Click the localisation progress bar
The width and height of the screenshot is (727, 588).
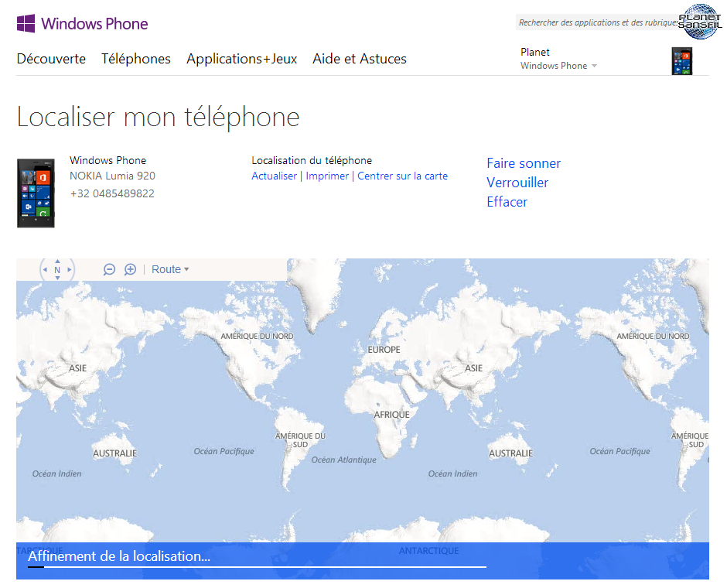pos(258,566)
